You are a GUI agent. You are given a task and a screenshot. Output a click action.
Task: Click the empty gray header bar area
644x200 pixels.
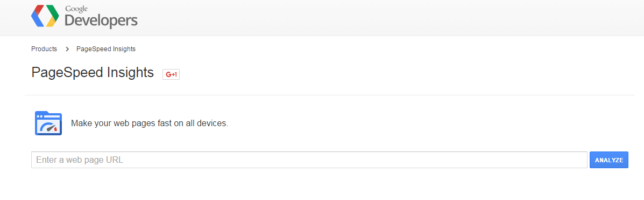click(390, 18)
